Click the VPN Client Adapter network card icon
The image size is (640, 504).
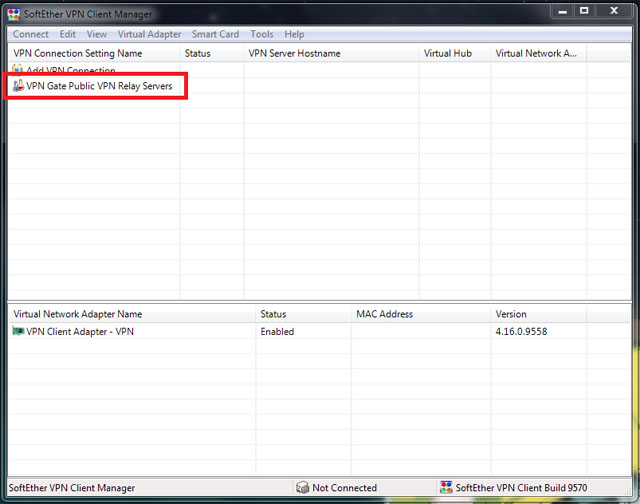click(18, 331)
